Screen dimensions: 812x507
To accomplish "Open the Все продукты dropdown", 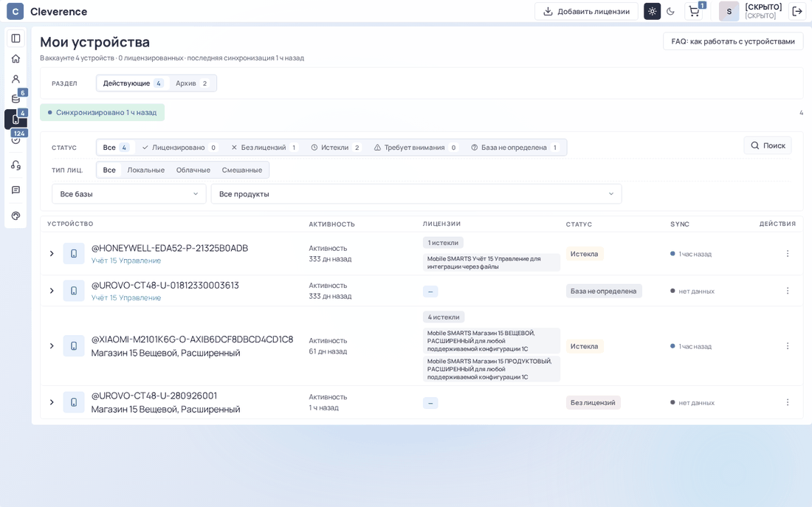I will 416,194.
